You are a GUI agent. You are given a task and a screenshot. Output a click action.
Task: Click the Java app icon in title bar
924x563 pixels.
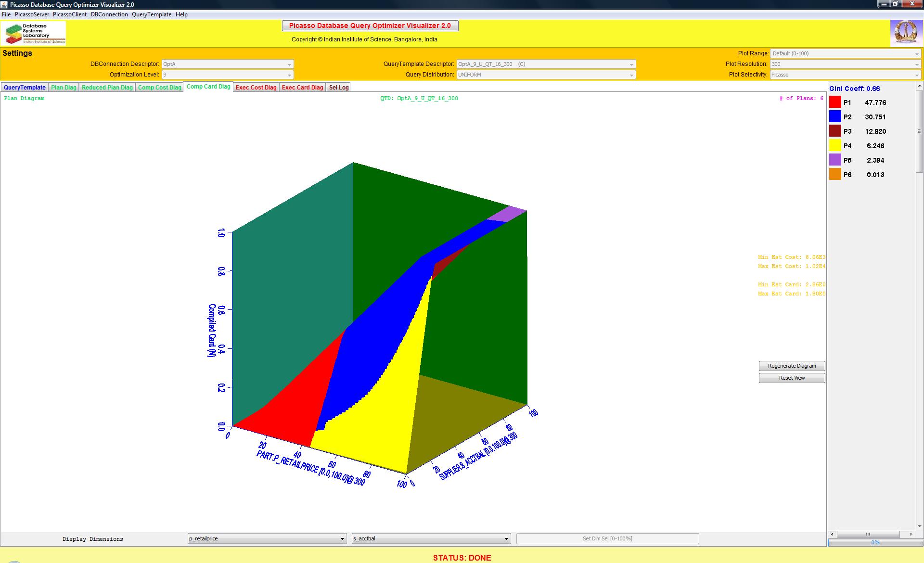(x=4, y=4)
